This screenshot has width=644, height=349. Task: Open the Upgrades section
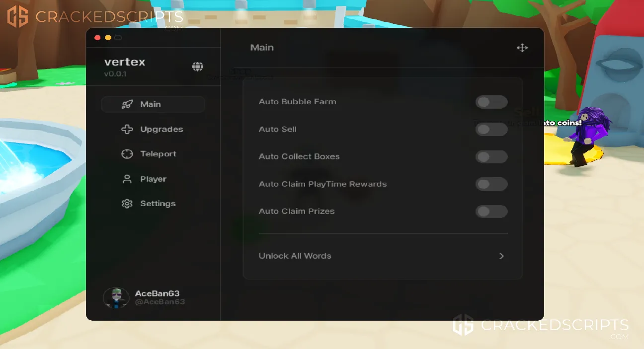(x=153, y=129)
